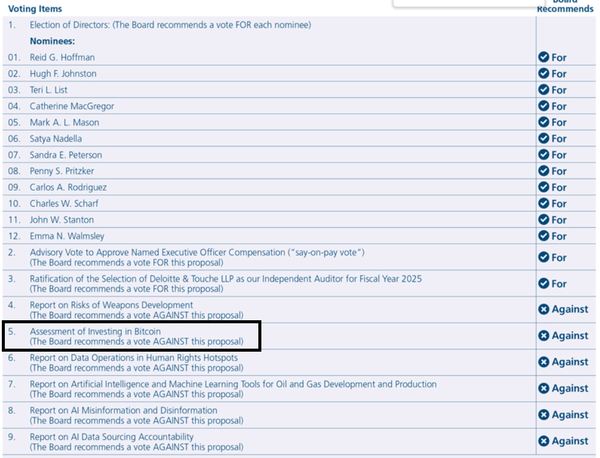
Task: Click the Against X icon for the Bitcoin assessment
Action: click(543, 336)
